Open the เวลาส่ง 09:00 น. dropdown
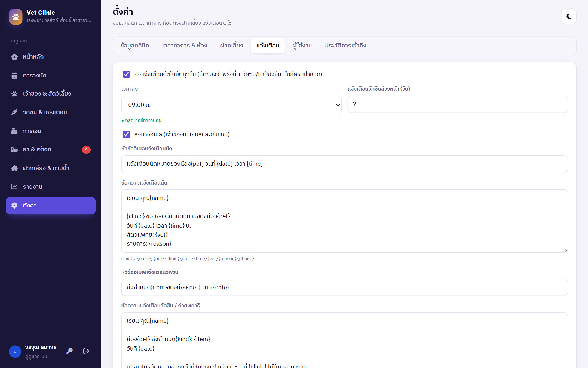 point(231,105)
